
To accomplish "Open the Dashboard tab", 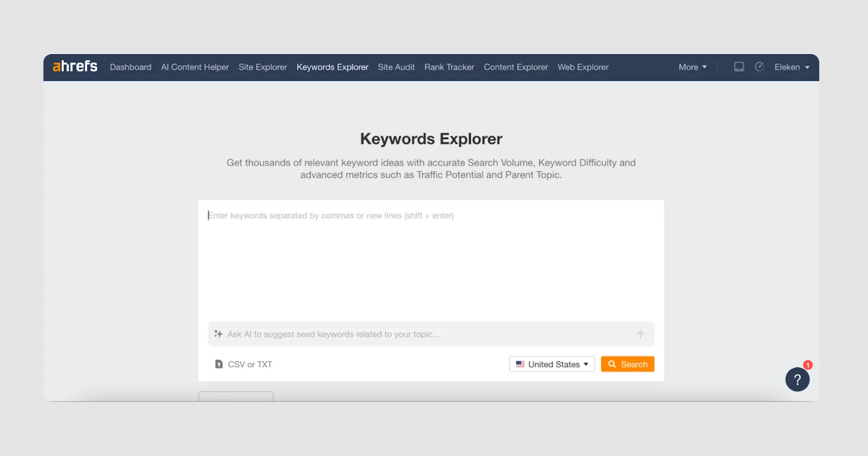I will [131, 67].
